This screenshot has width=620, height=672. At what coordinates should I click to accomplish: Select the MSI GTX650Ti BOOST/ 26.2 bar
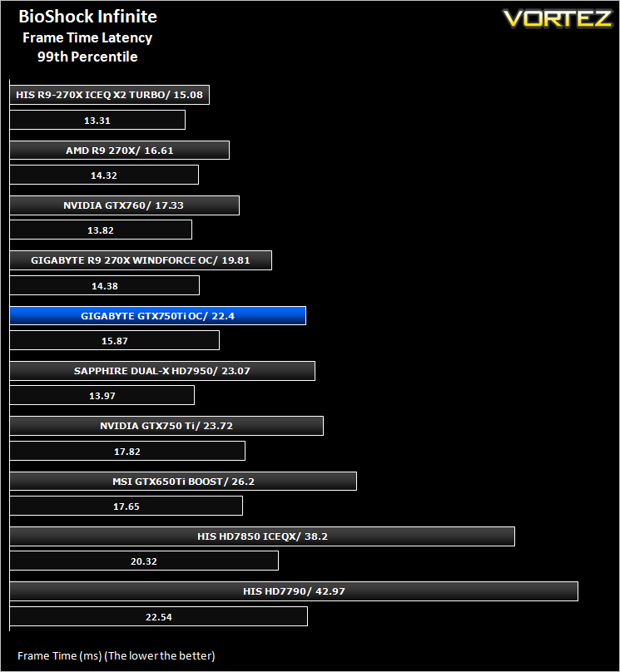pyautogui.click(x=183, y=481)
